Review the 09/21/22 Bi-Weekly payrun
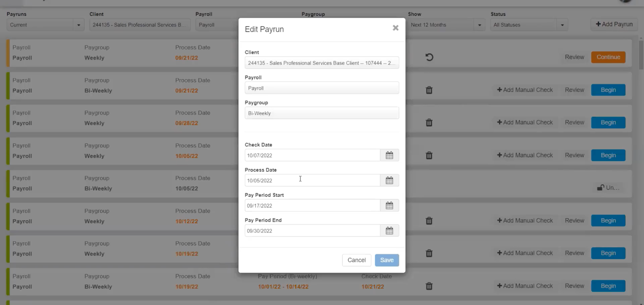Viewport: 644px width, 305px height. tap(574, 90)
